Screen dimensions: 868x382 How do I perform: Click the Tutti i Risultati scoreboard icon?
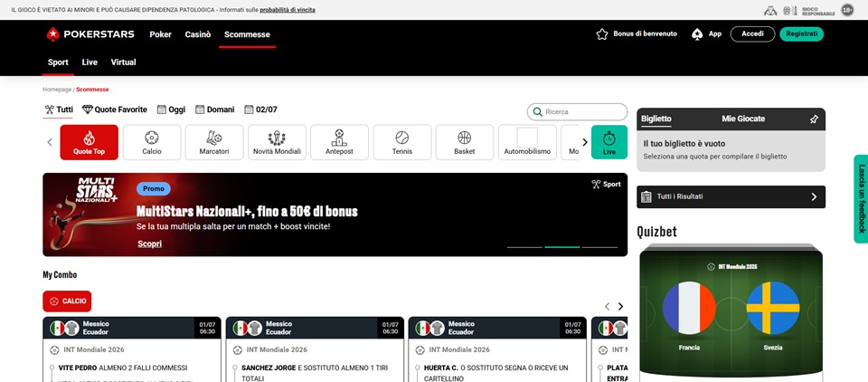(646, 196)
